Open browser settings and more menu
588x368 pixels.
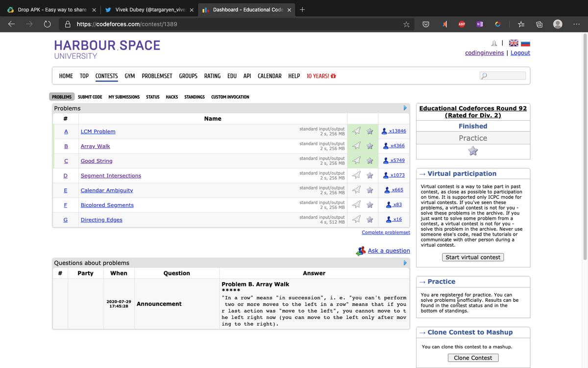[576, 24]
